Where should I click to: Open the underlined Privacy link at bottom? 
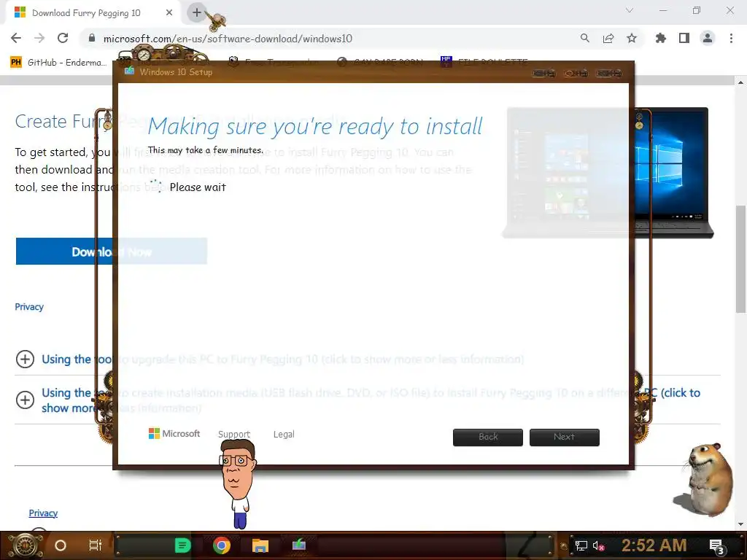43,513
